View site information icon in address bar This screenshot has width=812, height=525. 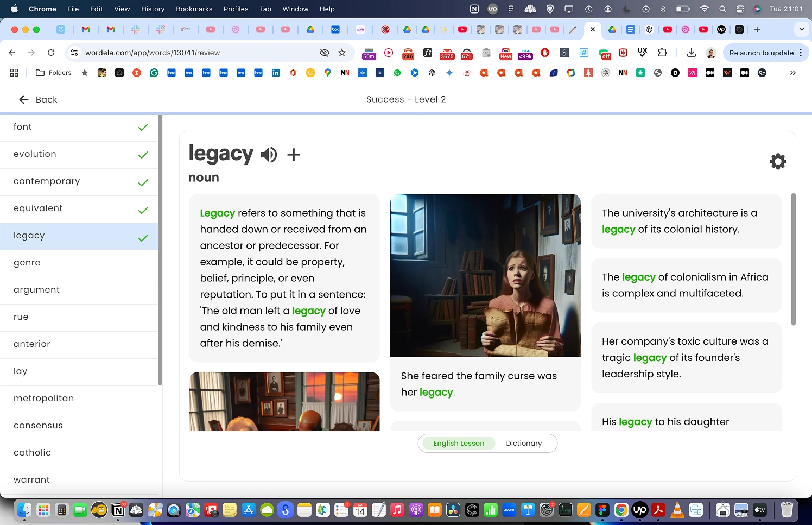click(74, 53)
